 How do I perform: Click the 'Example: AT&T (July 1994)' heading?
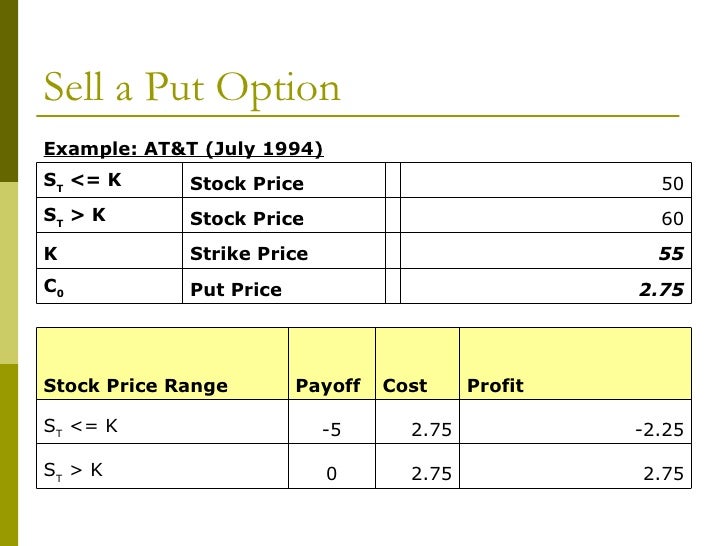point(183,149)
